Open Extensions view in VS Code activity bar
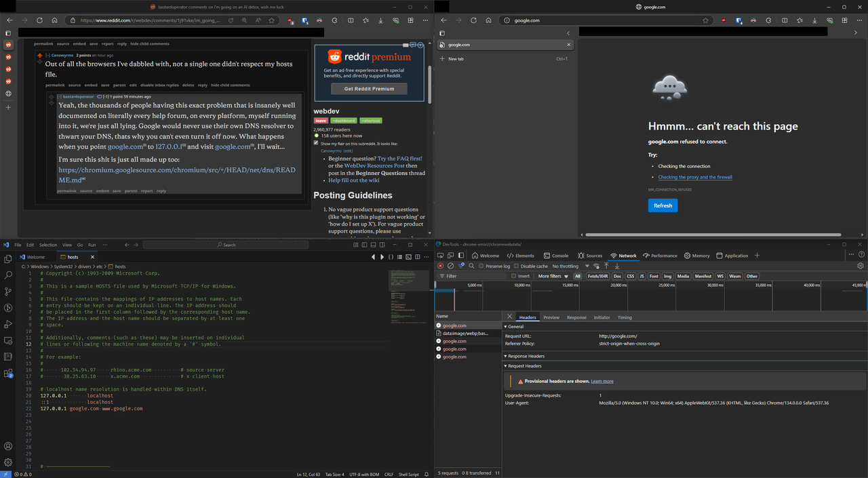The height and width of the screenshot is (478, 868). point(8,373)
